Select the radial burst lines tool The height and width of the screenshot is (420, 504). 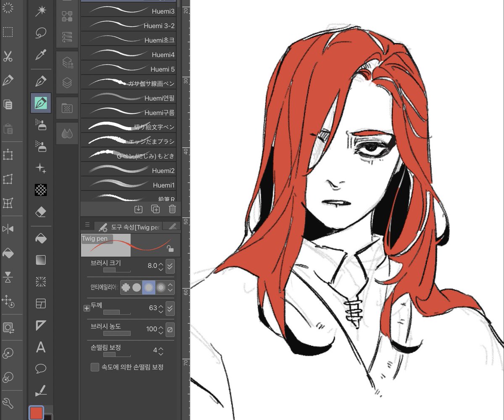click(x=41, y=282)
